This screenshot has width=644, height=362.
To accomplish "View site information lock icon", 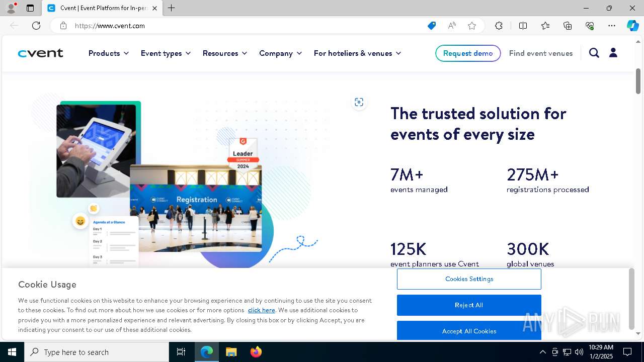I will pyautogui.click(x=63, y=26).
